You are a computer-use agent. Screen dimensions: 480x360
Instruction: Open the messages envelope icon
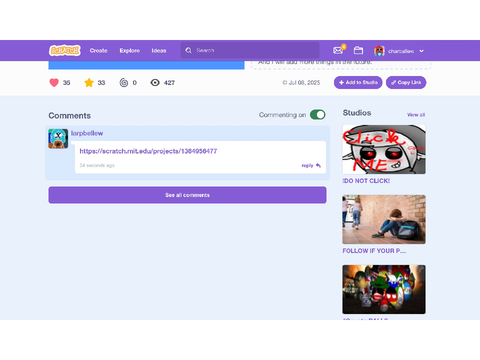coord(338,50)
